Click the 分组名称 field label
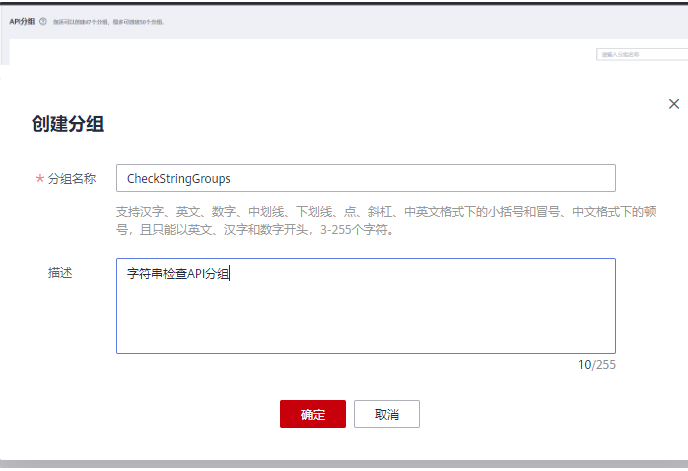The width and height of the screenshot is (688, 471). click(72, 179)
